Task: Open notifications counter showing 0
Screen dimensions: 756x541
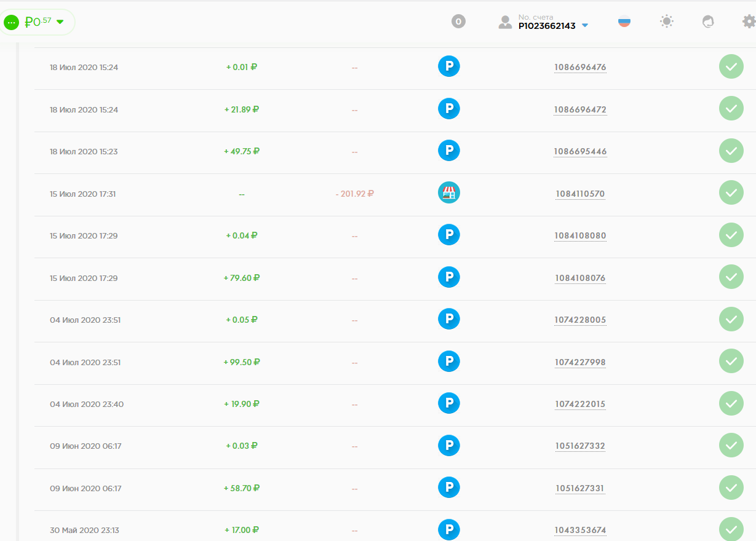Action: click(x=458, y=22)
